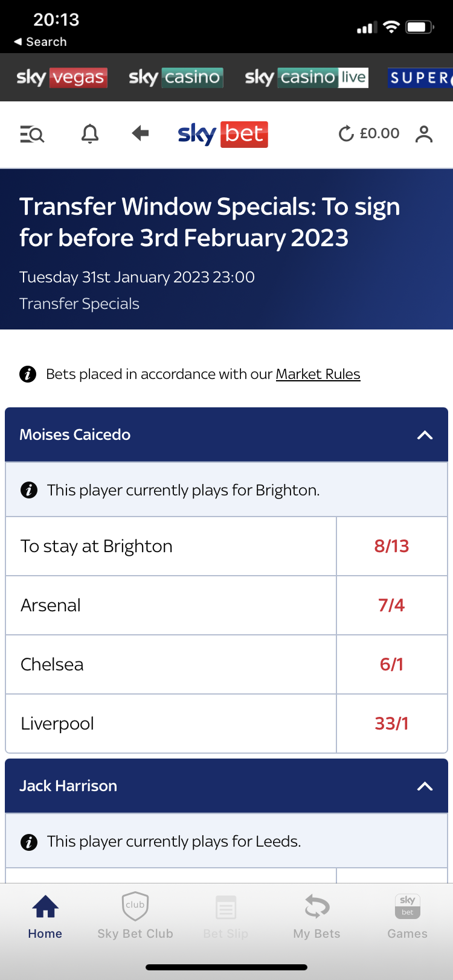Open Sky Bet Club tab
The height and width of the screenshot is (980, 453).
(x=135, y=915)
